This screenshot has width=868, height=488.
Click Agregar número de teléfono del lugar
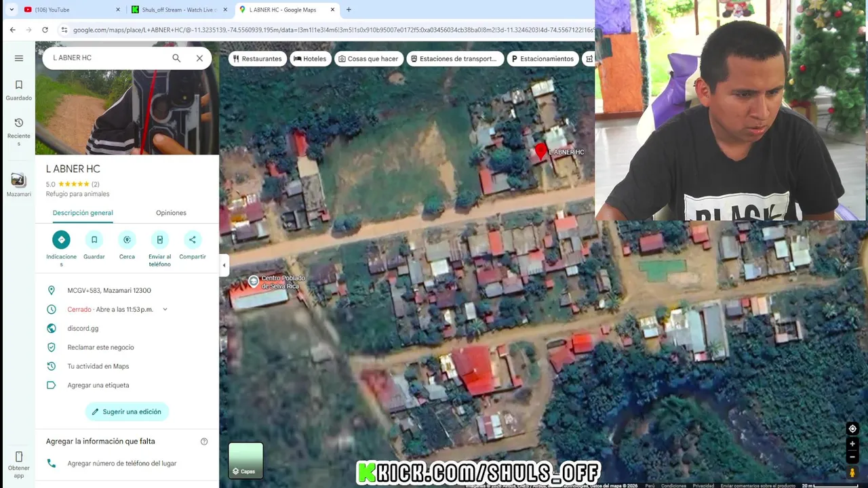[x=122, y=464]
